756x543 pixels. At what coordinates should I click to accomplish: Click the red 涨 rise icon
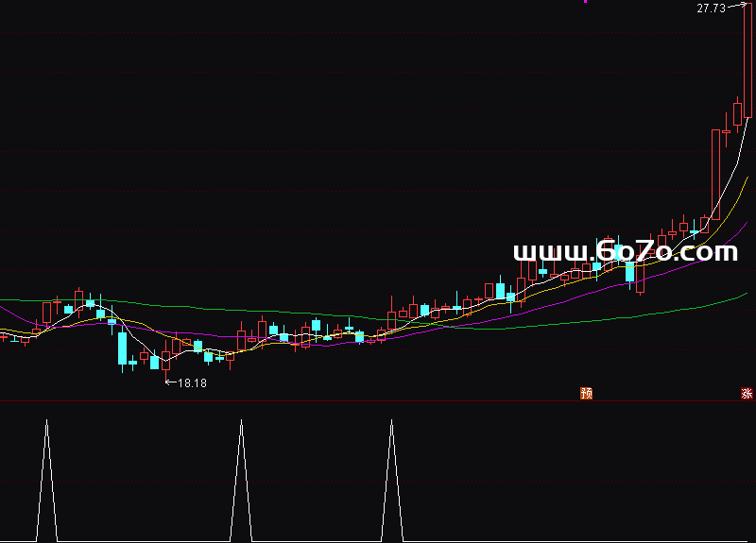[747, 394]
